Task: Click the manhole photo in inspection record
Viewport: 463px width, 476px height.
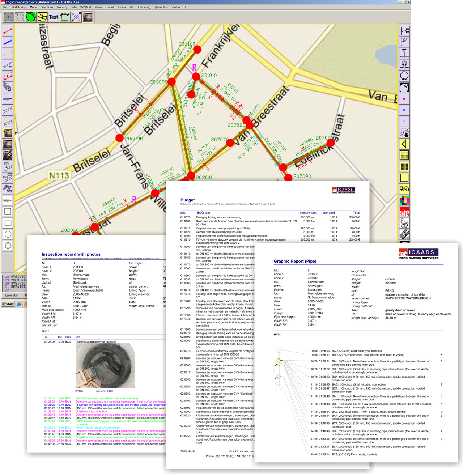Action: pos(105,366)
